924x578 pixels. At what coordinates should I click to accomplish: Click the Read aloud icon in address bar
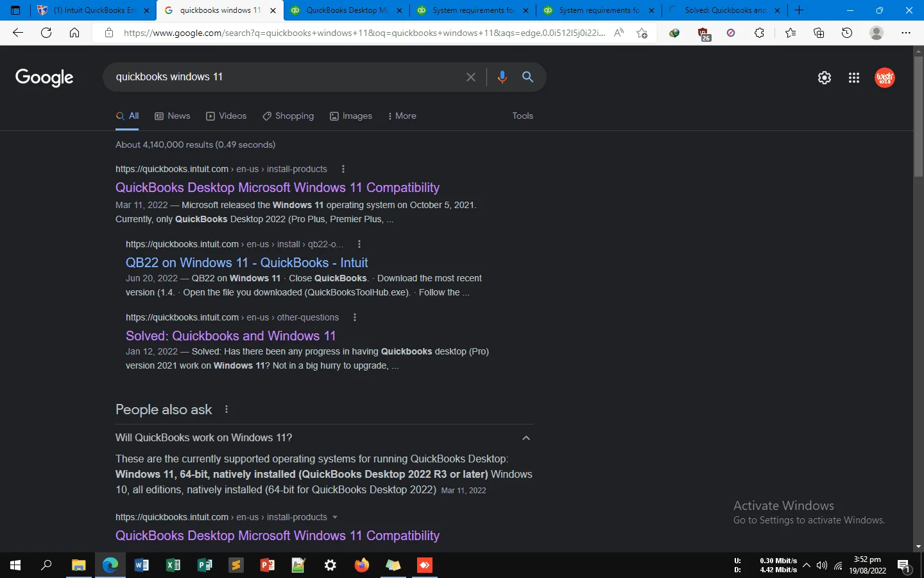[x=619, y=33]
